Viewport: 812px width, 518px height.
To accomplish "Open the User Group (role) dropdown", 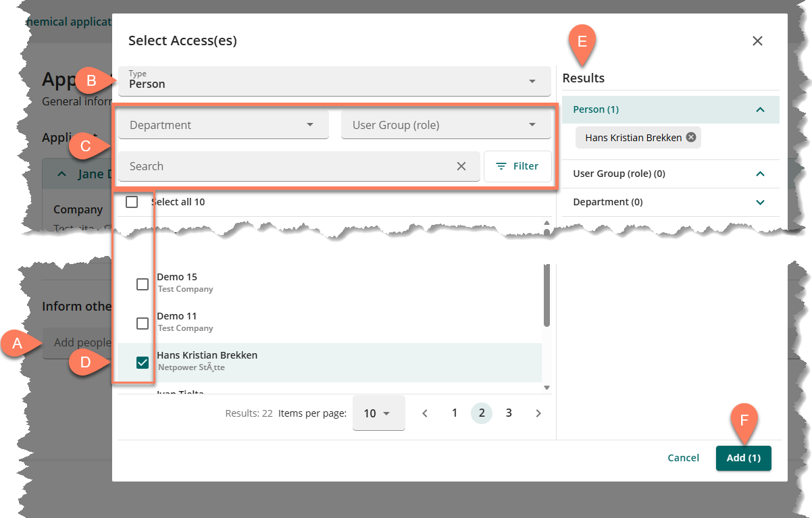I will tap(445, 125).
